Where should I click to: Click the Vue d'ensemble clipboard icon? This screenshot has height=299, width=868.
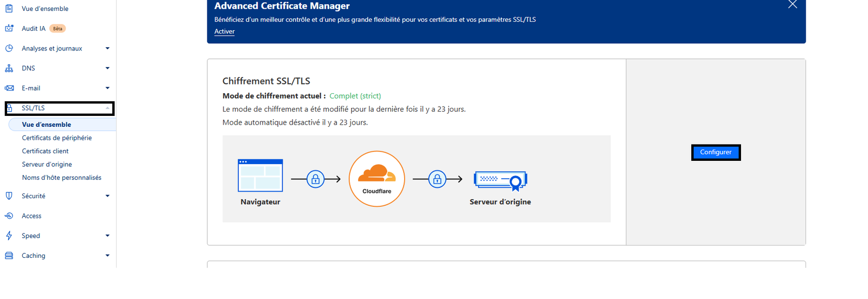pos(9,9)
